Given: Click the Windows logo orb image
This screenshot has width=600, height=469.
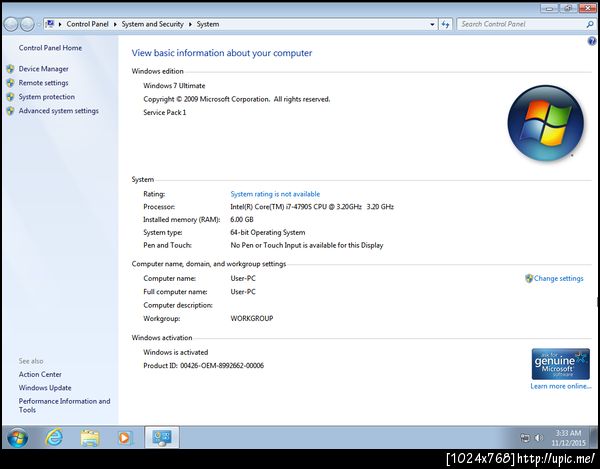Looking at the screenshot, I should tap(545, 123).
